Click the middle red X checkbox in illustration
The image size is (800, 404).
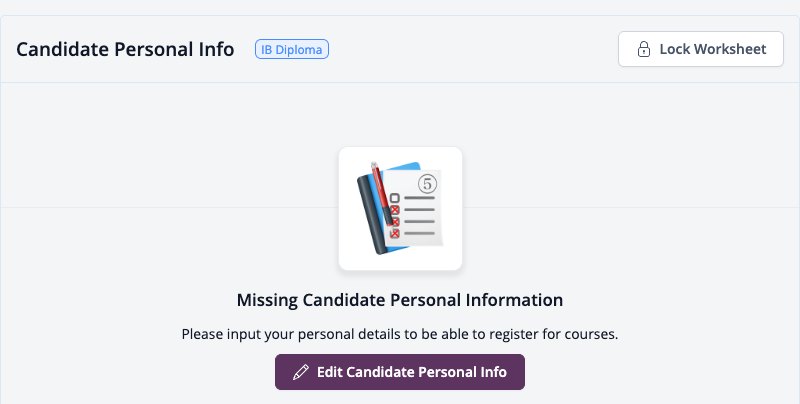pos(395,221)
